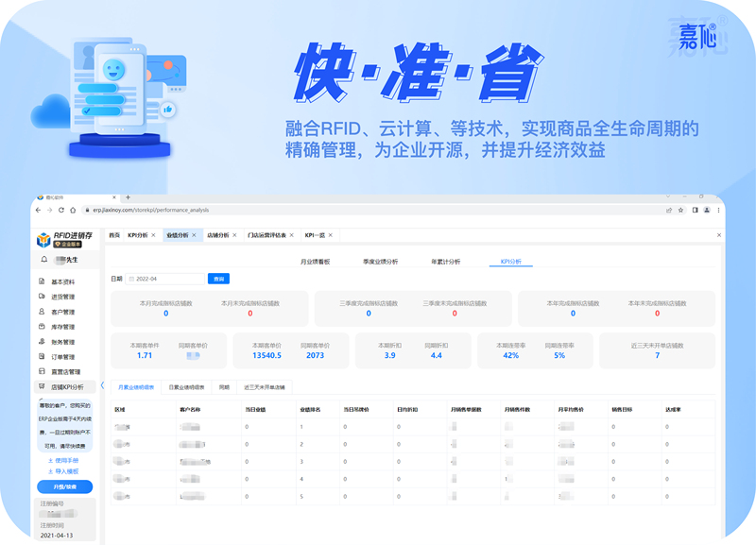756x545 pixels.
Task: Open the browser side panel icon
Action: point(695,210)
